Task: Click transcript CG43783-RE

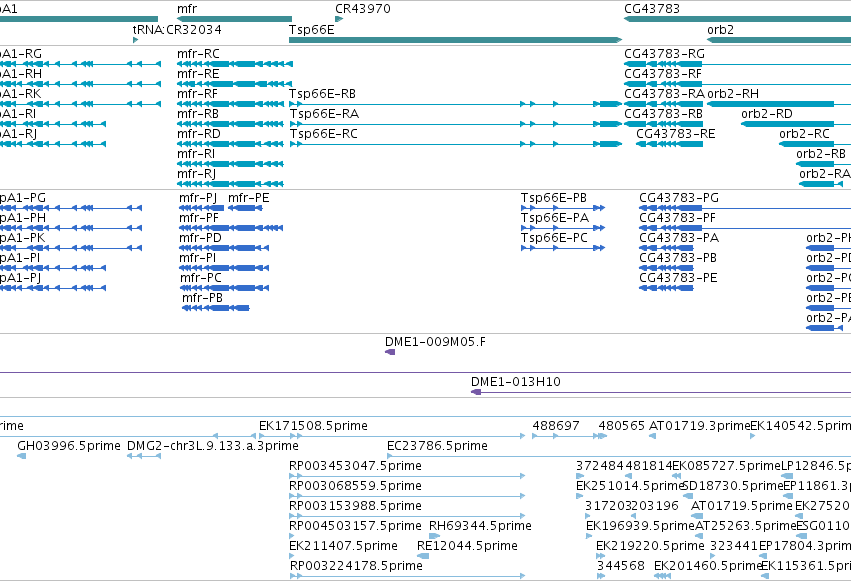Action: pos(669,144)
